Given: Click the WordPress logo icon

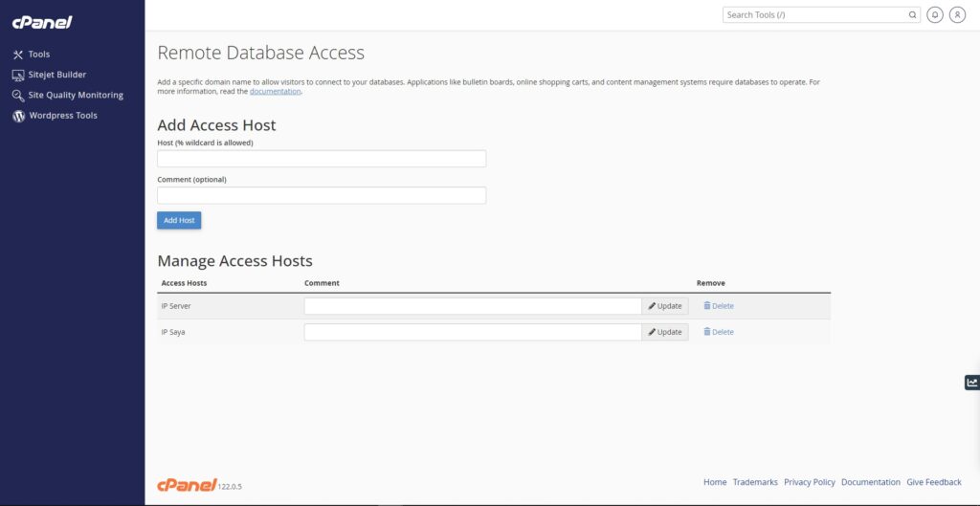Looking at the screenshot, I should 19,116.
